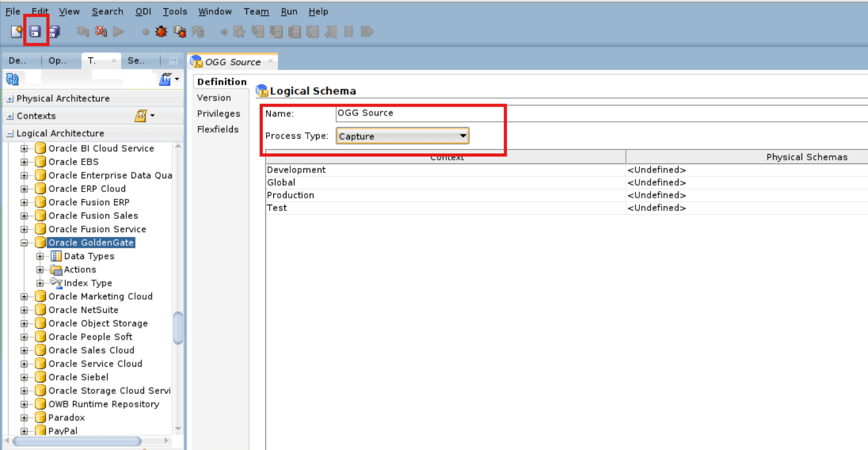The height and width of the screenshot is (450, 868).
Task: Click the tree vertical scrollbar thumb
Action: [178, 328]
